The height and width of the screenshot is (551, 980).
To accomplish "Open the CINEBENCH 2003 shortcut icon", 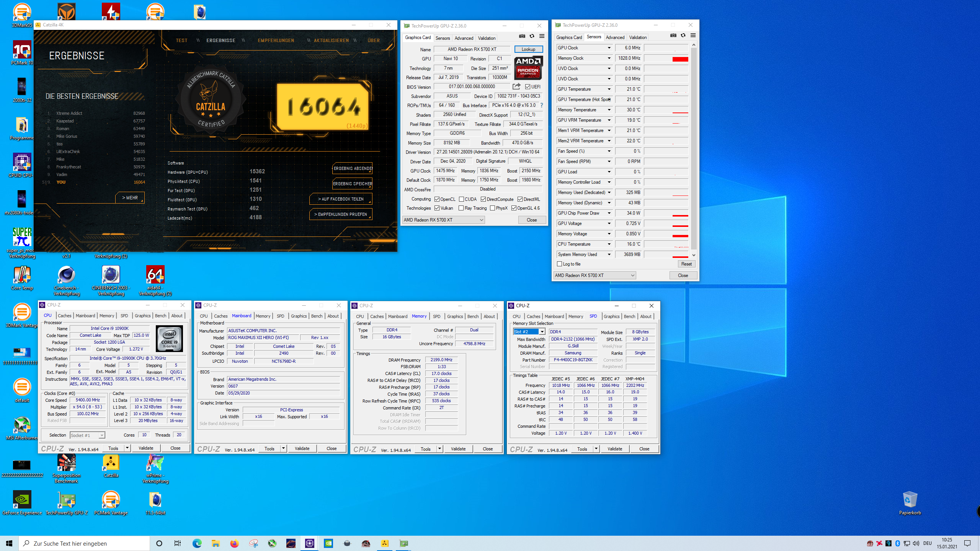I will [111, 280].
